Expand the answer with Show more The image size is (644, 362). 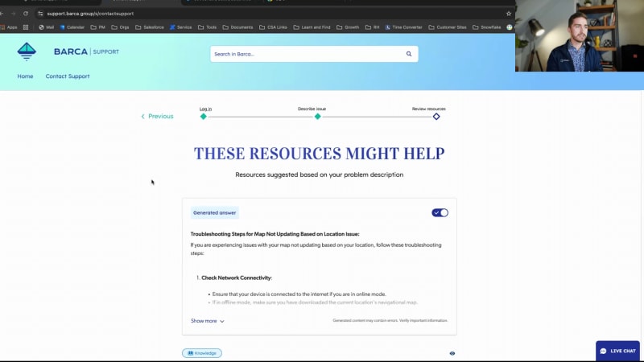(x=208, y=321)
